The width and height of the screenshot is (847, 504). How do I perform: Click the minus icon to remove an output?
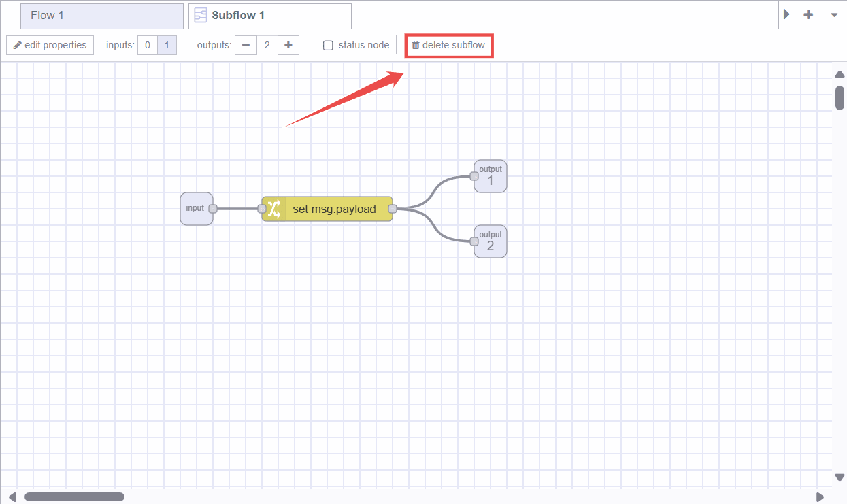pos(246,45)
